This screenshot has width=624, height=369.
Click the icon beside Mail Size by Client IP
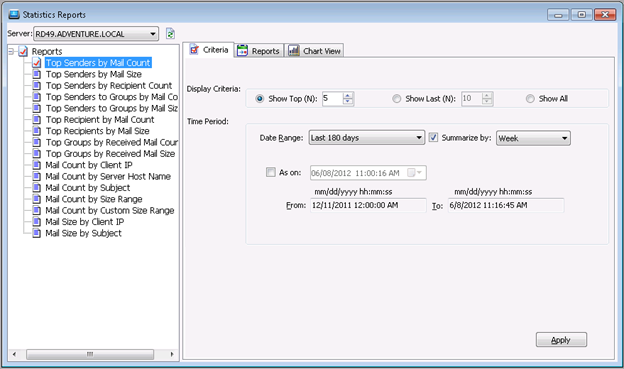[37, 221]
